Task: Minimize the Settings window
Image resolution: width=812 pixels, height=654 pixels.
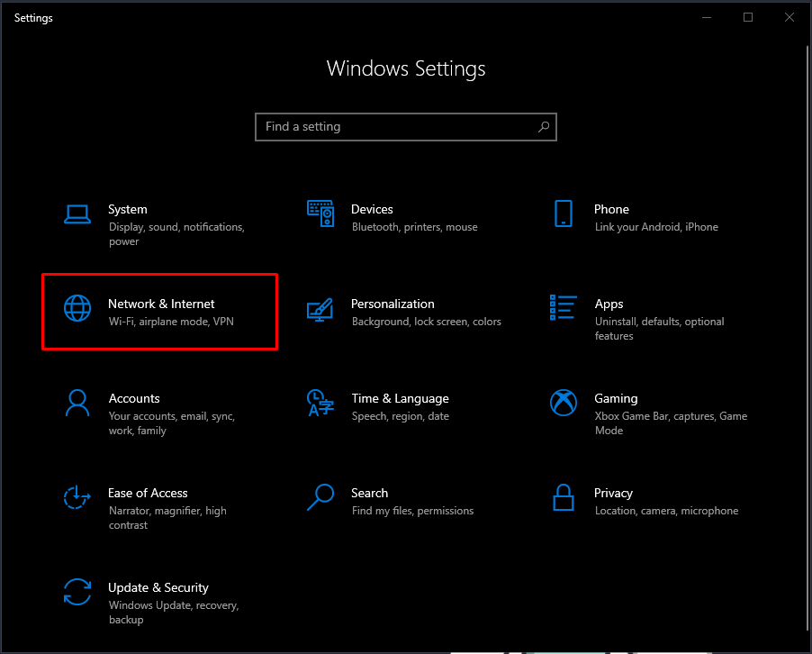Action: [x=708, y=17]
